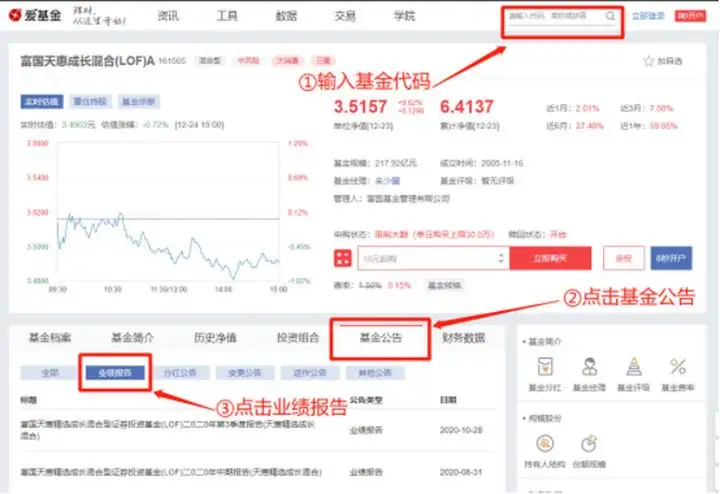Switch to the 历史净值 tab

point(215,338)
